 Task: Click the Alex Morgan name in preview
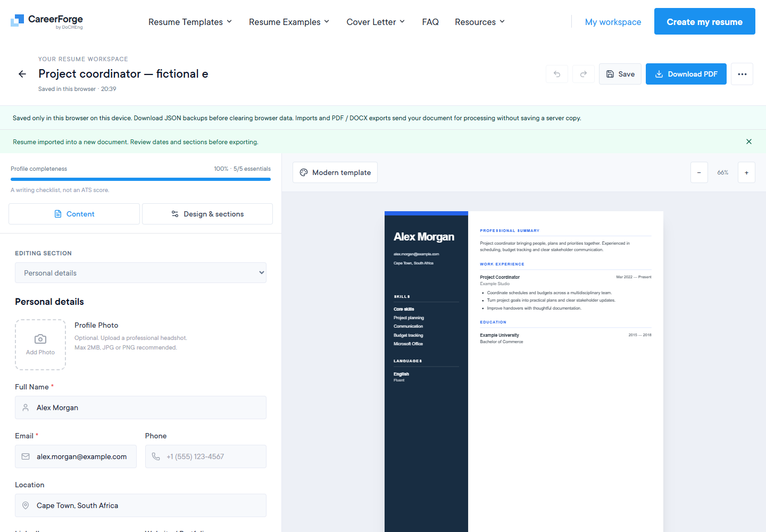(x=424, y=237)
